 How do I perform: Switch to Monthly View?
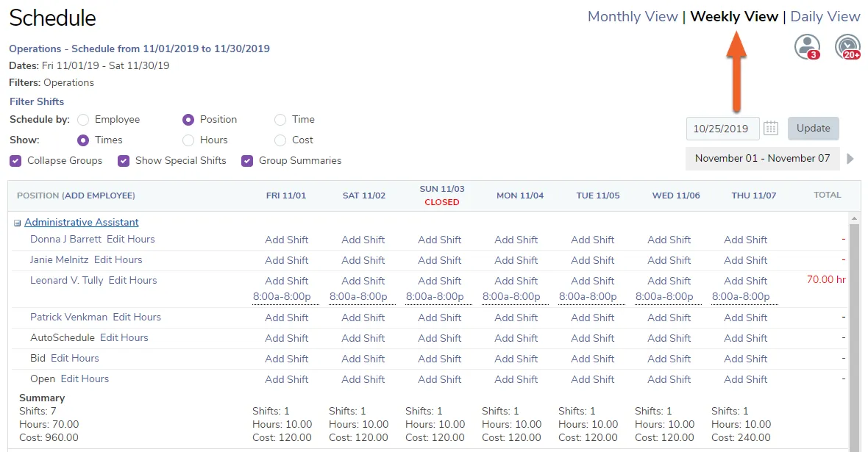633,17
